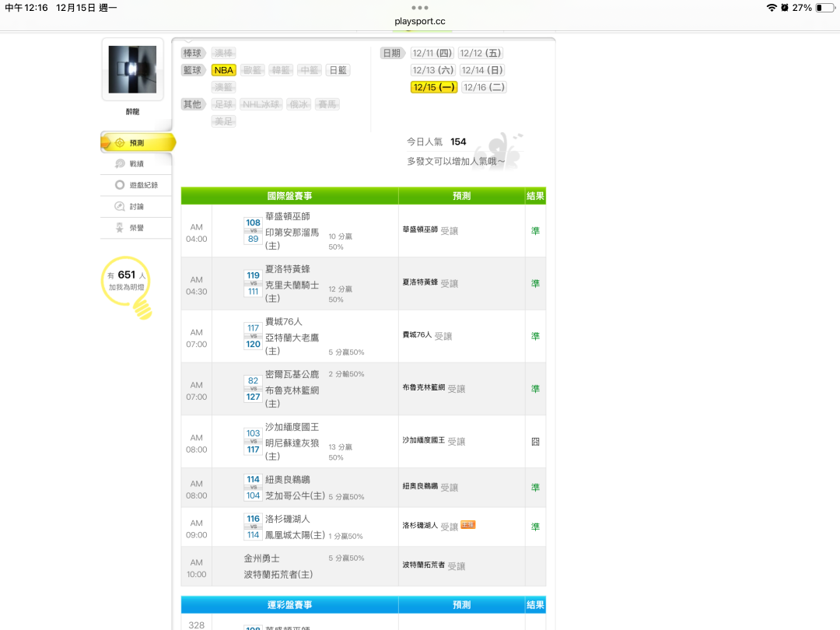840x630 pixels.
Task: Select the 榮譽 medal icon
Action: tap(120, 228)
